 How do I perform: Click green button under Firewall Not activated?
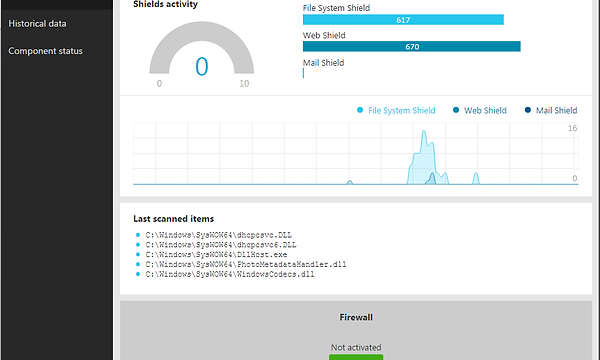356,357
